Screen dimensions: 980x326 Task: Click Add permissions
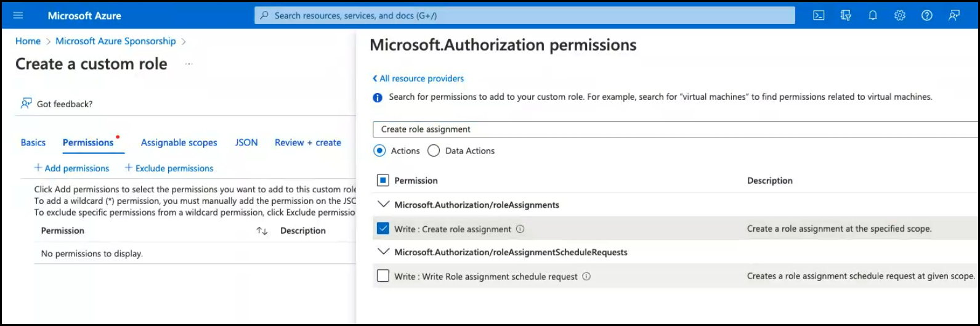(x=71, y=168)
